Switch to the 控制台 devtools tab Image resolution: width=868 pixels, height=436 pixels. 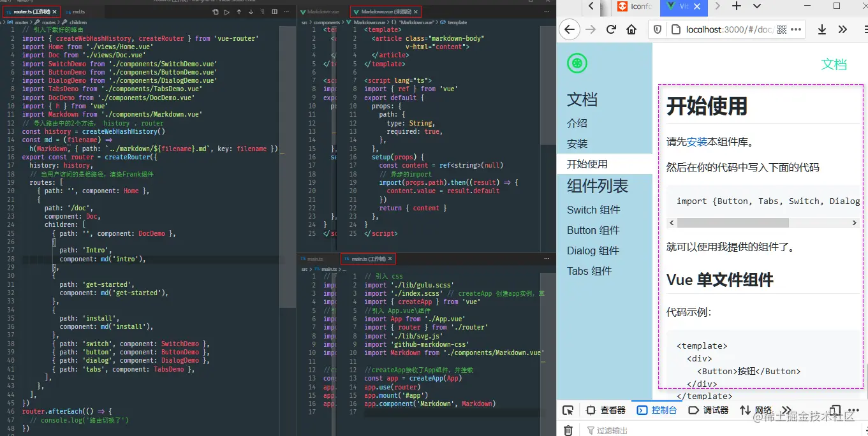pos(657,411)
